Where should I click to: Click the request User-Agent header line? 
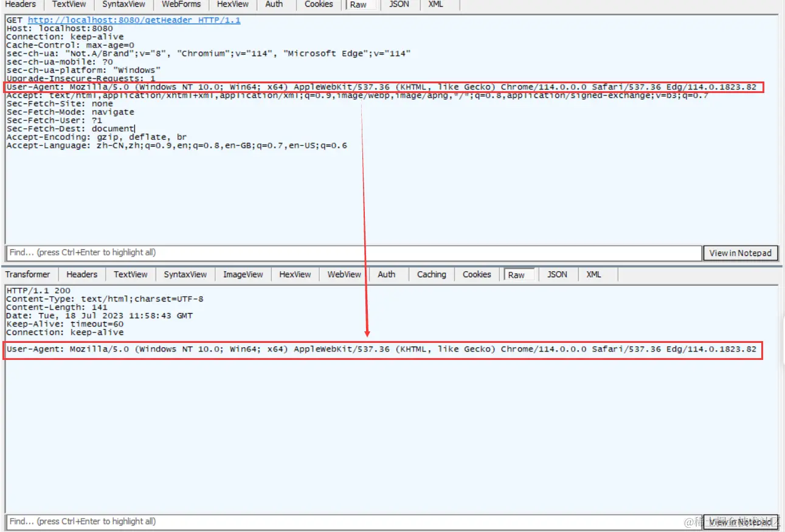[381, 87]
